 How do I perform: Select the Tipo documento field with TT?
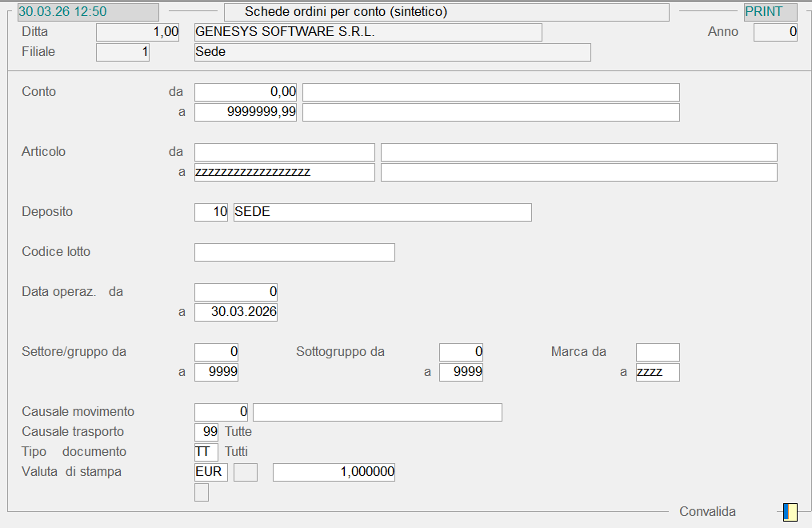click(206, 452)
